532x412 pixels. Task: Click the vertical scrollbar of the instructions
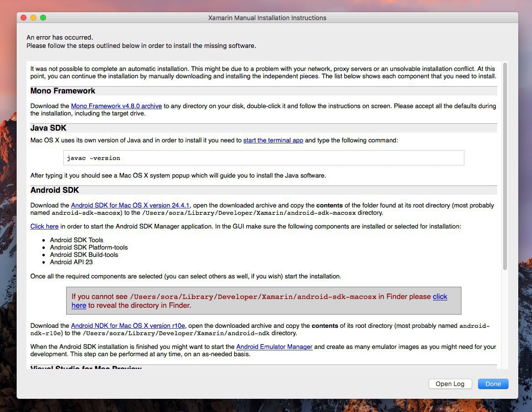click(x=505, y=166)
